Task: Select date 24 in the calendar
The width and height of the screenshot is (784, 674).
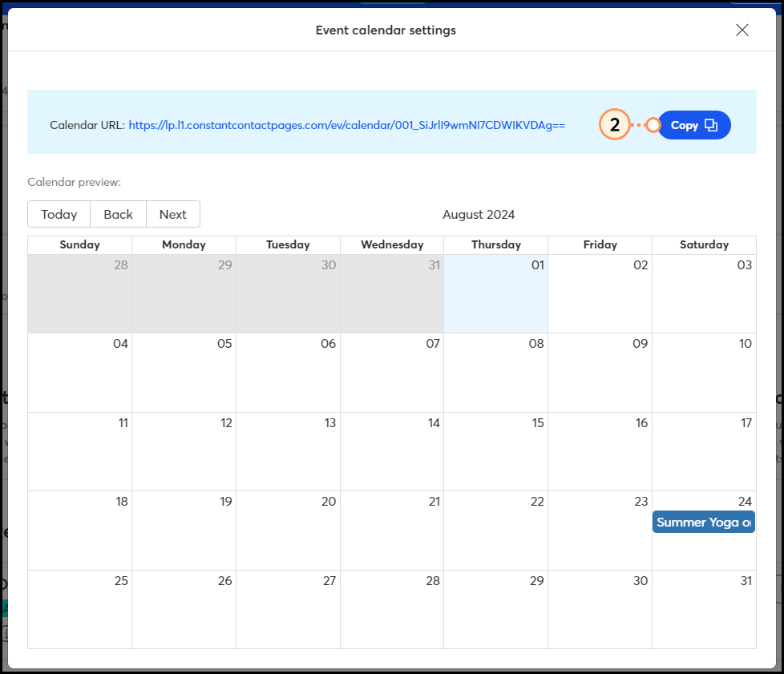Action: pyautogui.click(x=745, y=502)
